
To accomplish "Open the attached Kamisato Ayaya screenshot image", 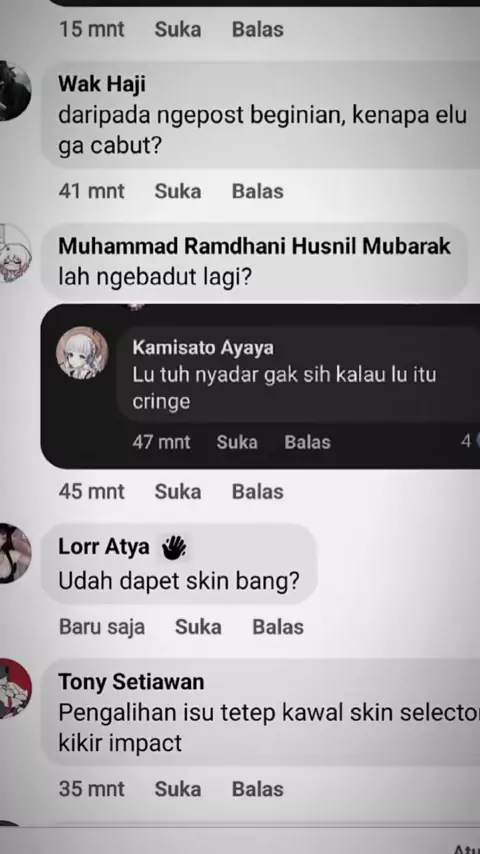I will pos(260,386).
